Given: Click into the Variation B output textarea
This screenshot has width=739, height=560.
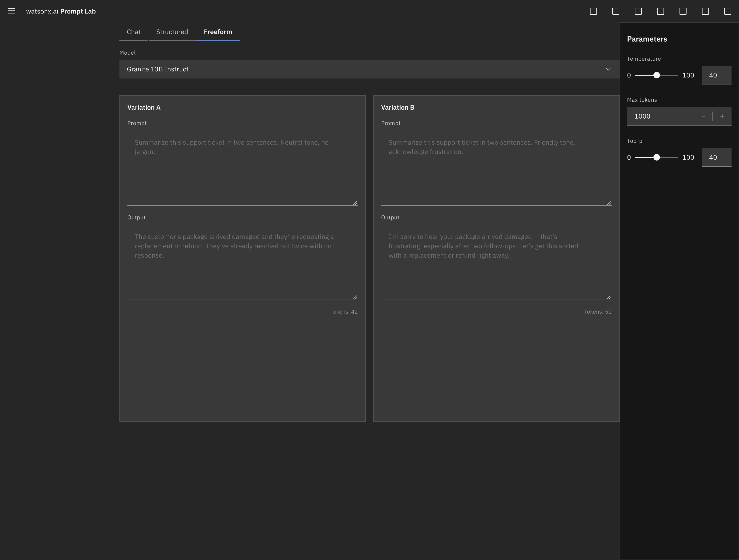Looking at the screenshot, I should coord(496,262).
